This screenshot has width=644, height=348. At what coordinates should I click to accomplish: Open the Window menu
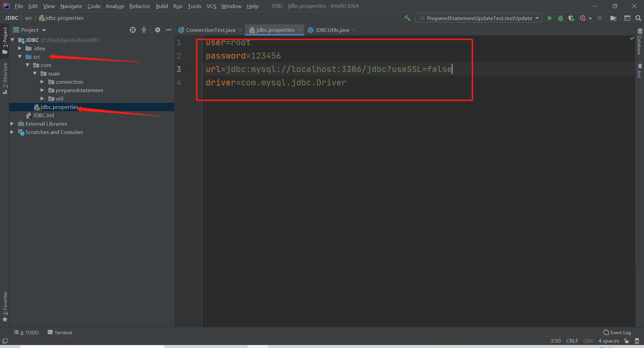tap(231, 6)
